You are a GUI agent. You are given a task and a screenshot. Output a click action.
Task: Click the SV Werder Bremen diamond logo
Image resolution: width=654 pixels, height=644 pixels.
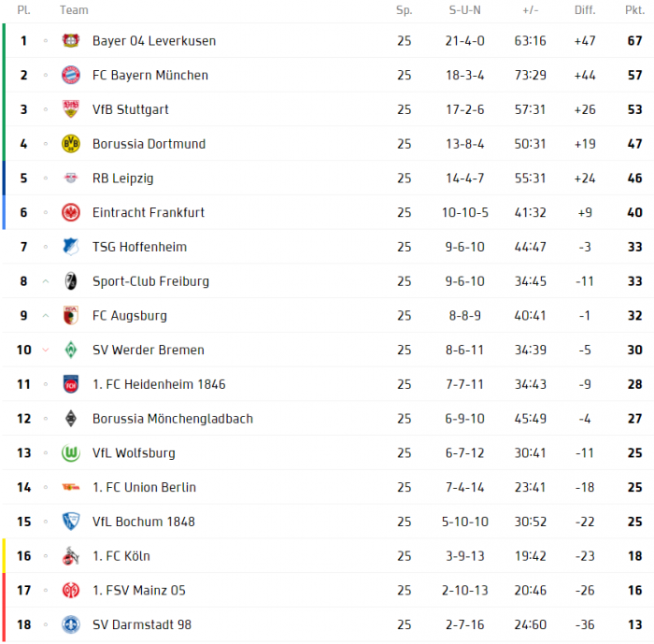pos(71,351)
